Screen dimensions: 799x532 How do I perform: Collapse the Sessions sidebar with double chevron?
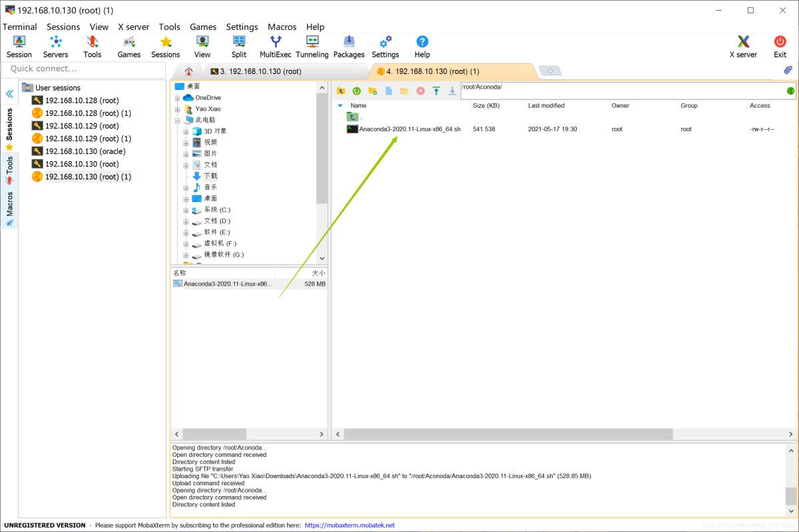(9, 94)
